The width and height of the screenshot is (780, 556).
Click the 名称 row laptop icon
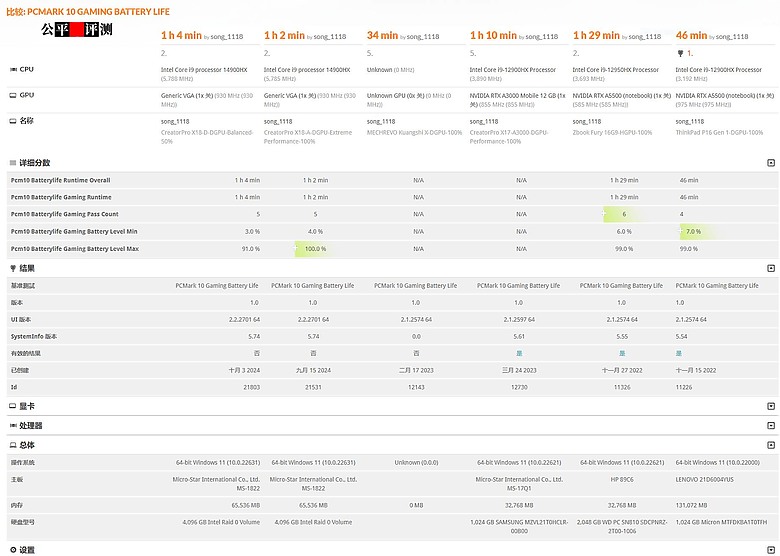tap(13, 121)
